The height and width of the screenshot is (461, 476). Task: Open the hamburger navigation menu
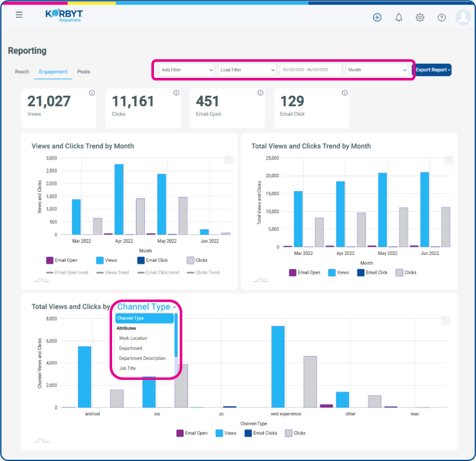coord(19,15)
